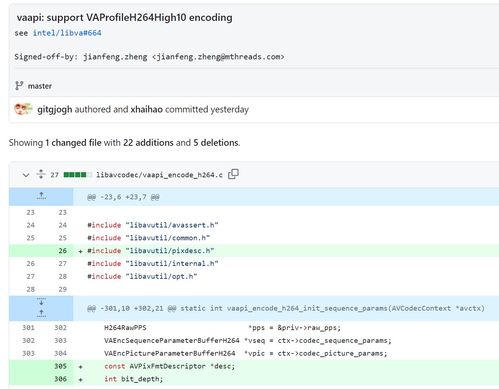Open xhaihao committer profile link
Viewport: 499px width, 389px height.
point(146,109)
